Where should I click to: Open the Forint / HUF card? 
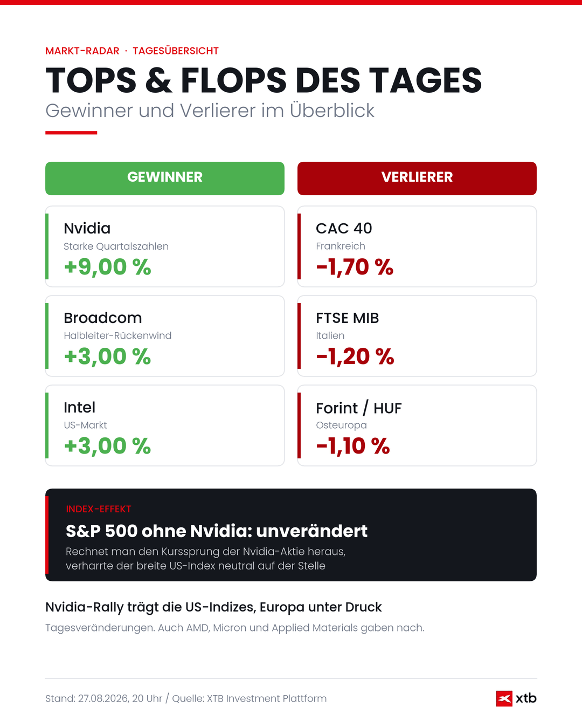point(417,425)
